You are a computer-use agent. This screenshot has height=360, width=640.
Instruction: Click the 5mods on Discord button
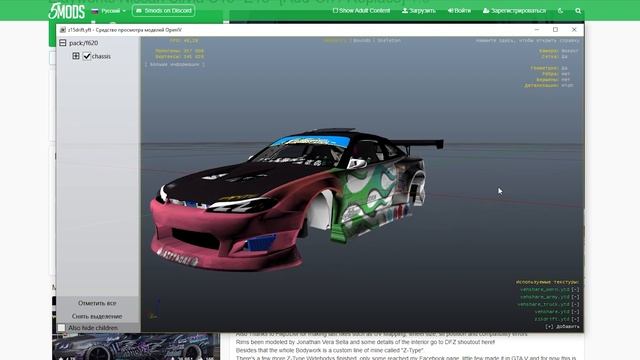(163, 11)
